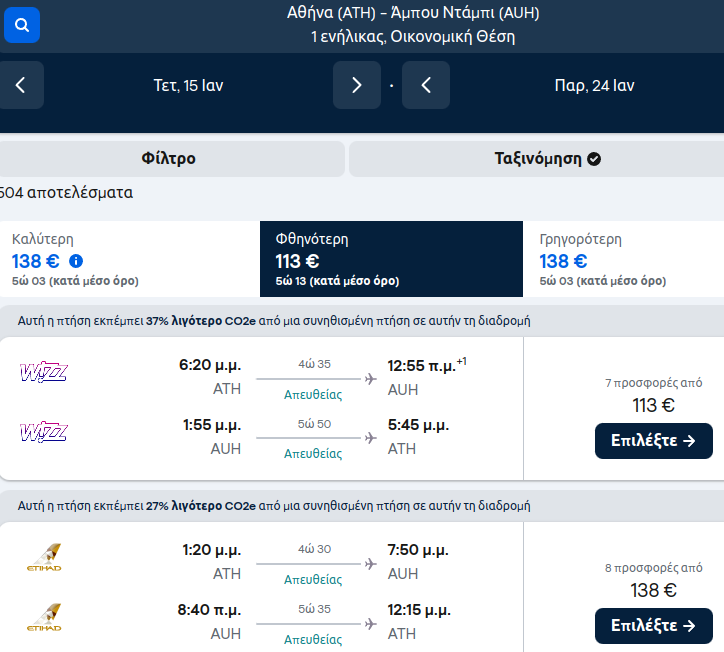Click the info icon next to 138 €

coord(76,261)
